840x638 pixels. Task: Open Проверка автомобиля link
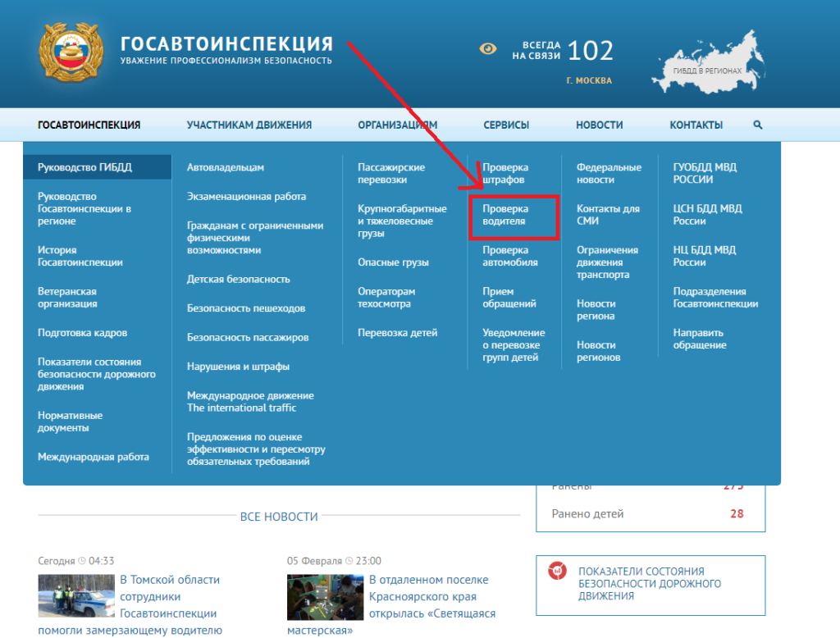[x=509, y=256]
